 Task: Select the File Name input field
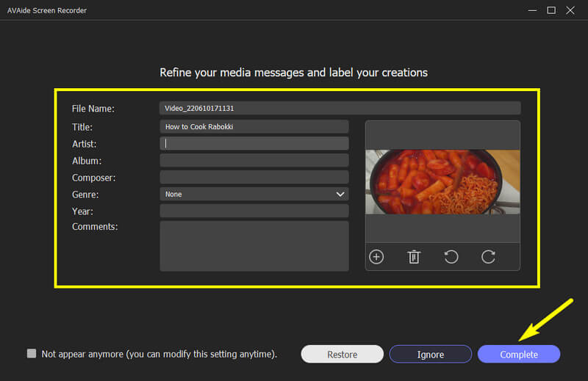tap(340, 108)
